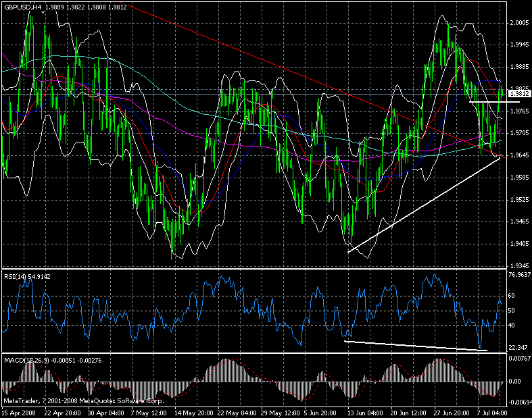Click the 1.9945 price axis label
The width and height of the screenshot is (532, 418).
[x=519, y=45]
